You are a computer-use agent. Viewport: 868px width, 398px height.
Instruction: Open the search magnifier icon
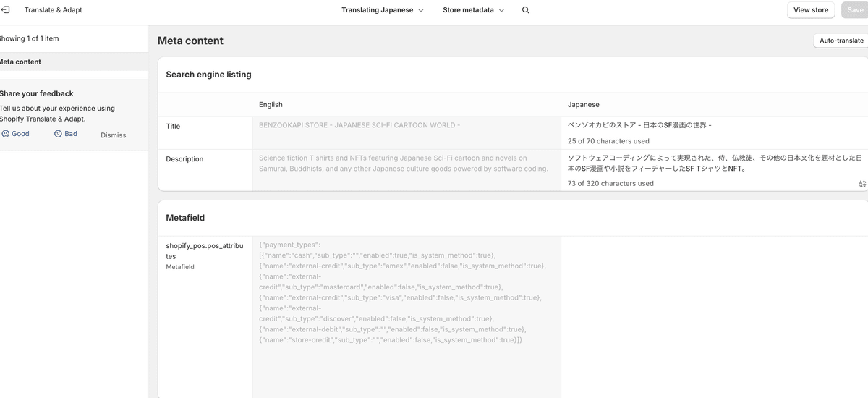coord(526,10)
